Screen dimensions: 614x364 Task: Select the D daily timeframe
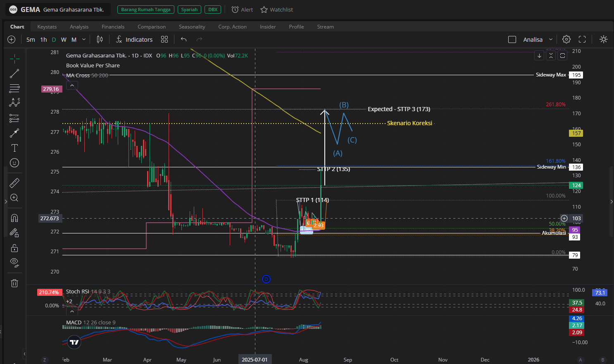[54, 40]
